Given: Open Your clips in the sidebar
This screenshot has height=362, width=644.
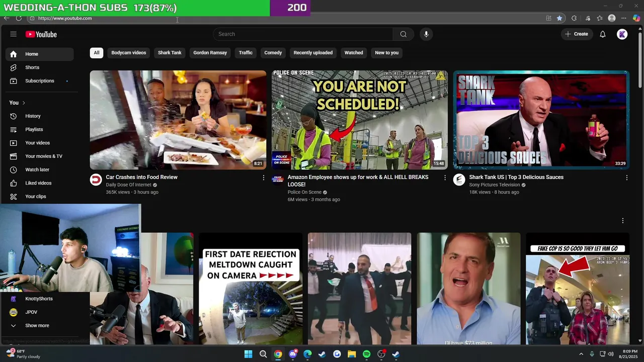Looking at the screenshot, I should (x=40, y=197).
